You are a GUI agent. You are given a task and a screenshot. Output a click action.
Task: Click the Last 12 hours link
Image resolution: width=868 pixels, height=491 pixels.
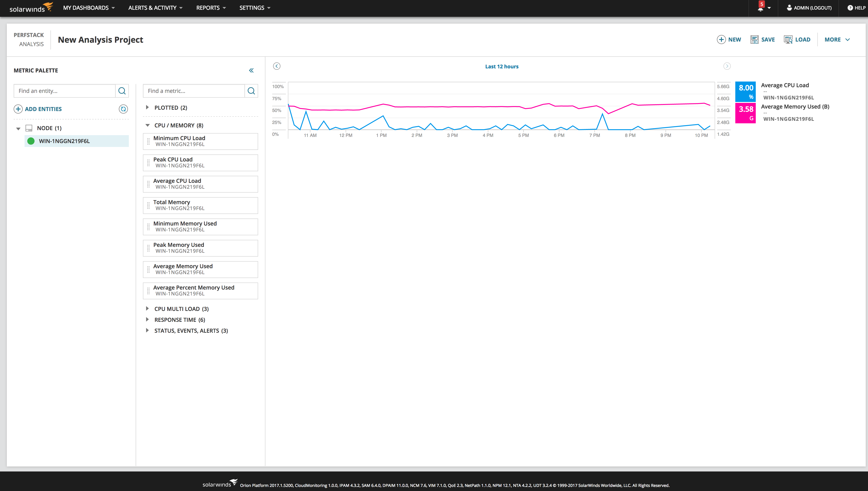pos(501,67)
